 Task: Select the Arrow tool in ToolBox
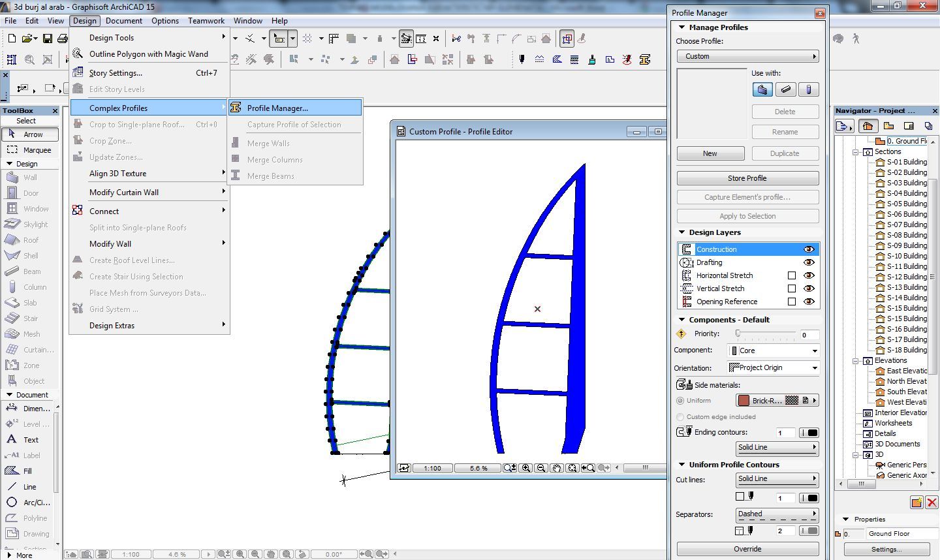(x=30, y=134)
